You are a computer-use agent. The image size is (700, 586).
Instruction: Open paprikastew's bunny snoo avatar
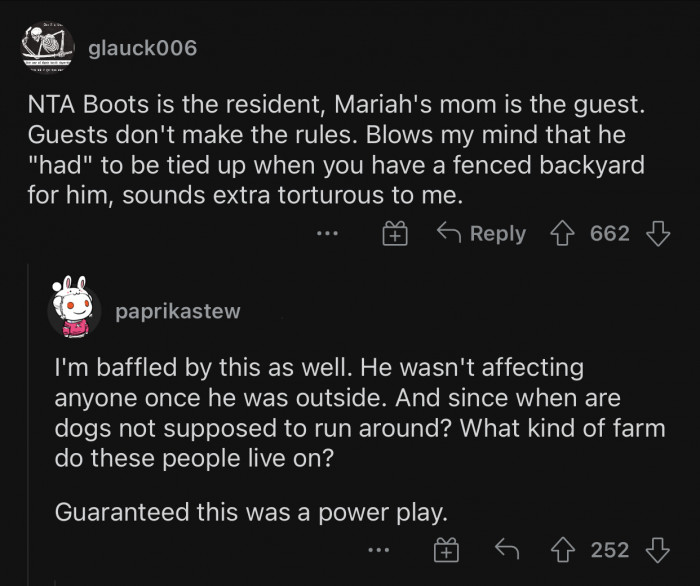74,310
